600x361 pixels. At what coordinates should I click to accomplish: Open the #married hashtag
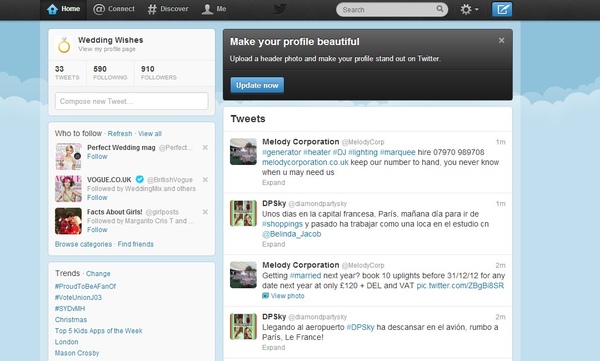point(305,276)
